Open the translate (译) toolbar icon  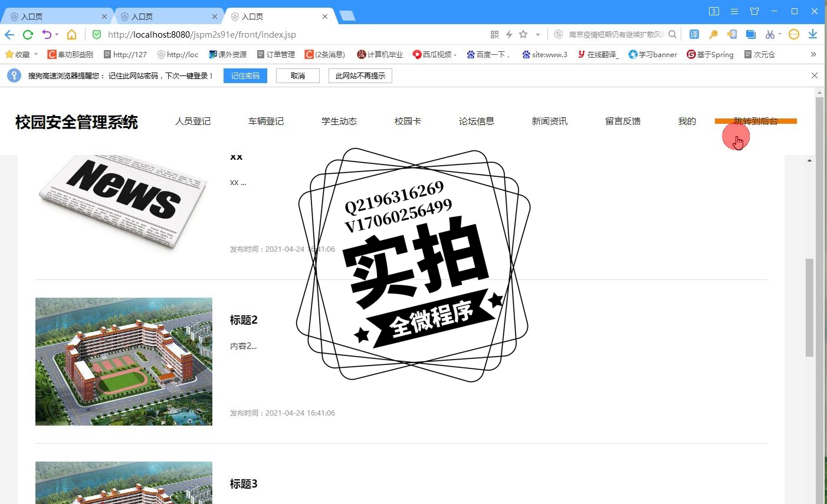pos(694,34)
